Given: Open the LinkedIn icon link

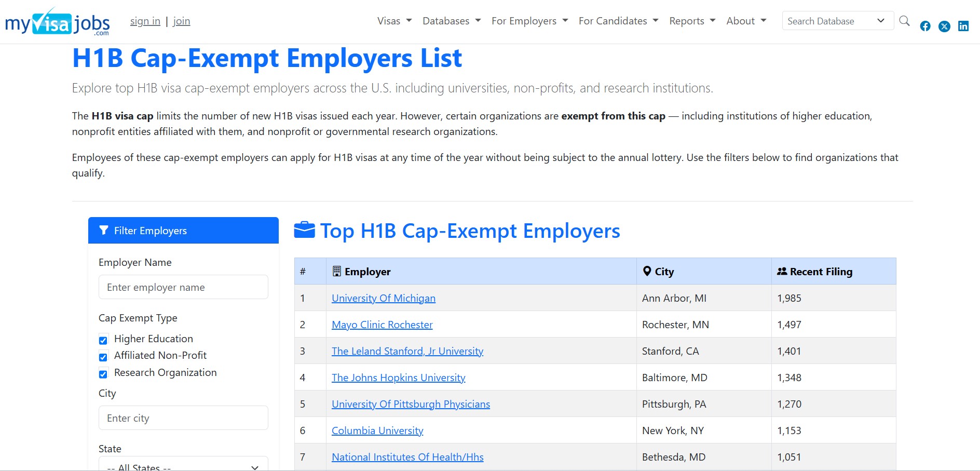Looking at the screenshot, I should [x=963, y=26].
